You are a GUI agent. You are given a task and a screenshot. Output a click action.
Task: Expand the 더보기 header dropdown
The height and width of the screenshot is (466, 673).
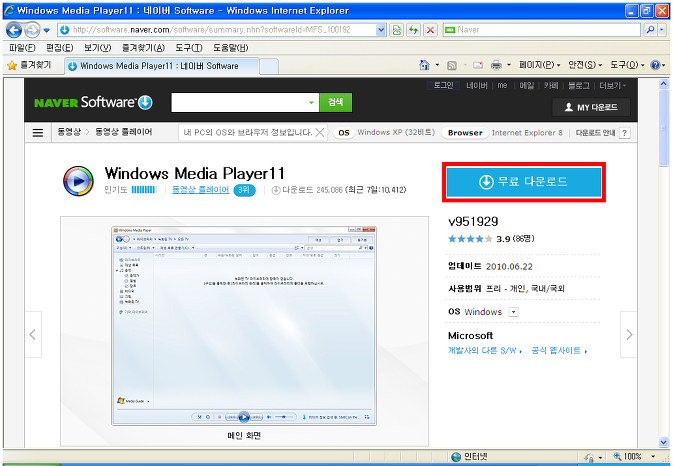[x=612, y=86]
